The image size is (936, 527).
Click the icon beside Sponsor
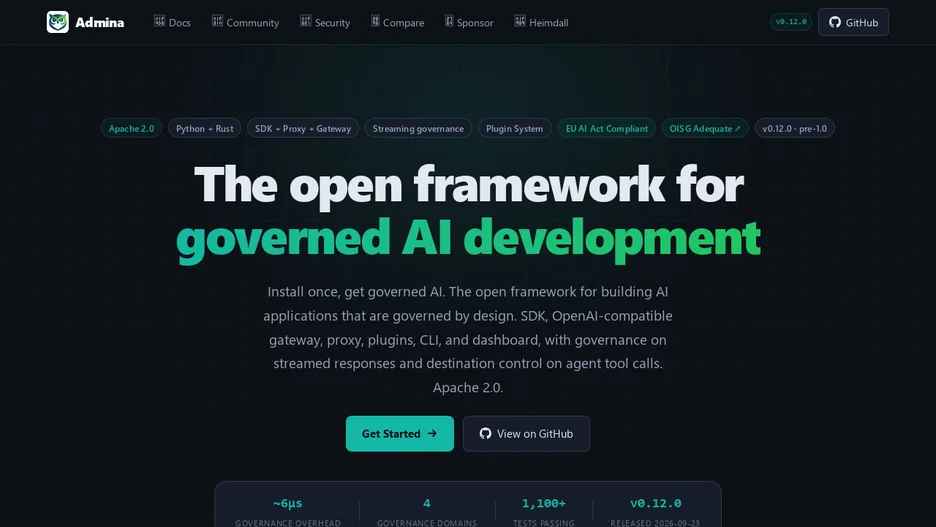click(x=449, y=21)
